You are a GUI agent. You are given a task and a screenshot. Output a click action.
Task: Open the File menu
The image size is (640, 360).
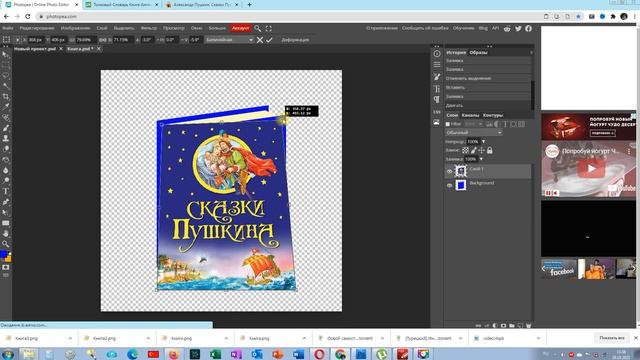[x=8, y=28]
